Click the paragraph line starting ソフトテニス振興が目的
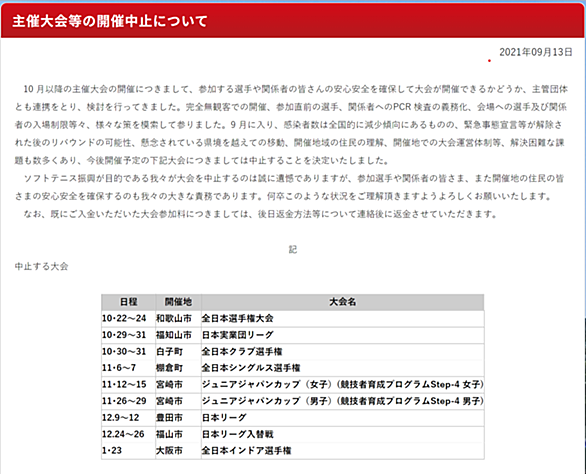 [294, 178]
